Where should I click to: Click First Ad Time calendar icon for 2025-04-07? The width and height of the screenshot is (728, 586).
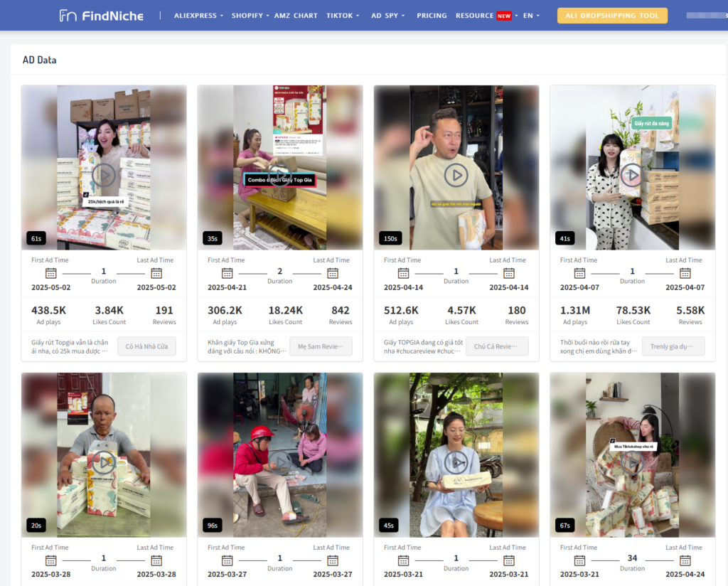tap(579, 273)
